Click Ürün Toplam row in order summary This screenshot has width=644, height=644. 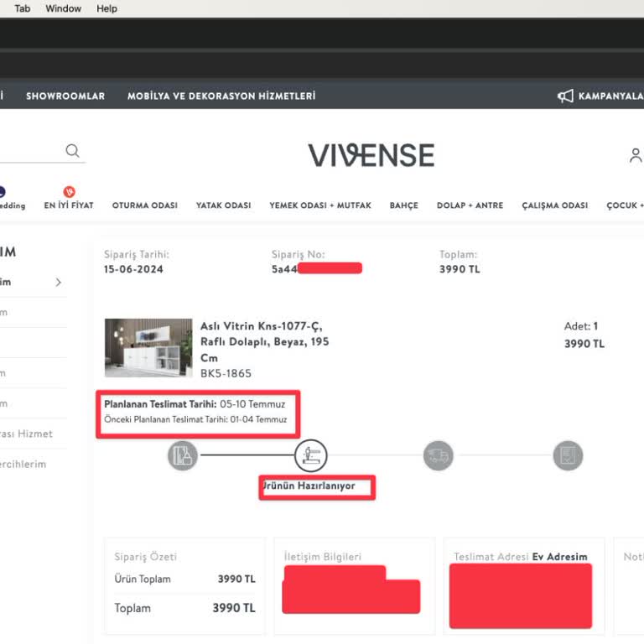(x=184, y=579)
